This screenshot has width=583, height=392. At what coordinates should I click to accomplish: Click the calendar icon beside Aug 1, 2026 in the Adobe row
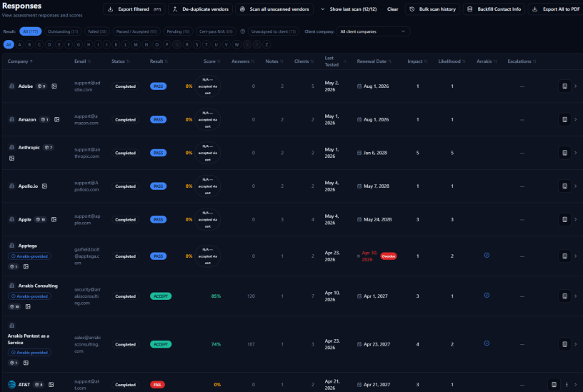pyautogui.click(x=359, y=86)
